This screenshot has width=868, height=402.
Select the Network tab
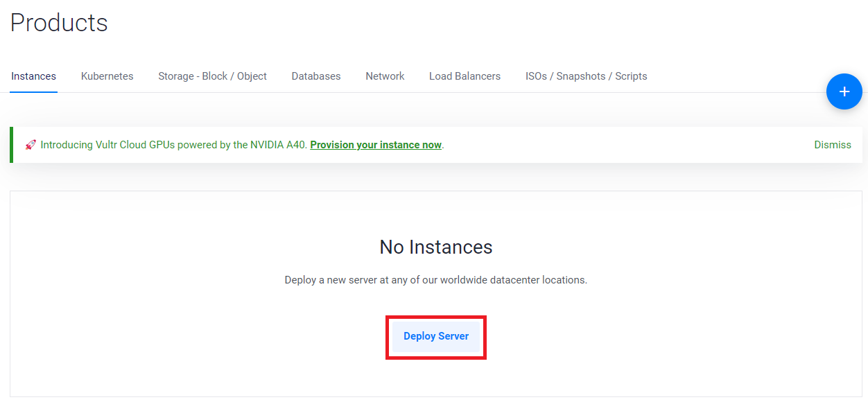(385, 76)
